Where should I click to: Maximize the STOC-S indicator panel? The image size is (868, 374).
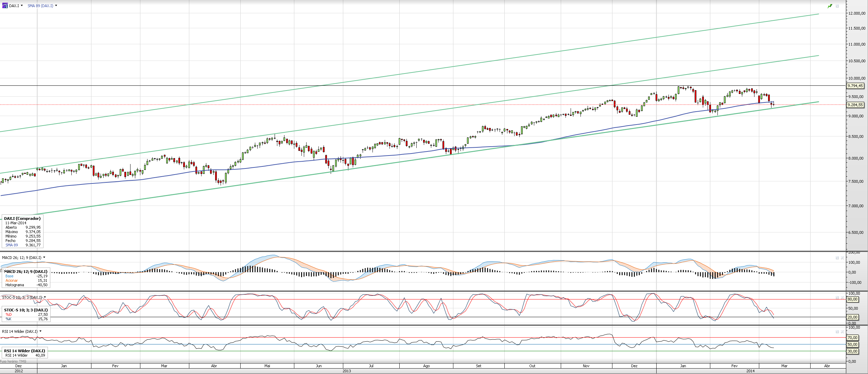click(x=837, y=298)
